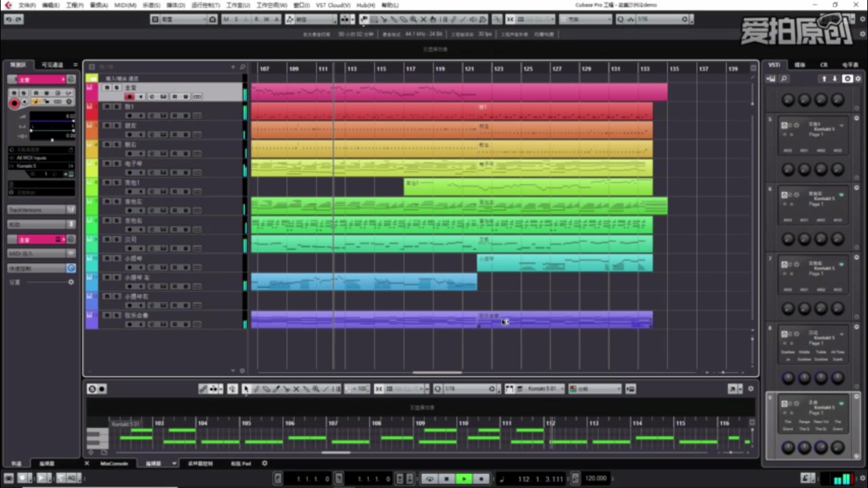Click the Undo arrow in top toolbar
This screenshot has height=488, width=868.
pos(9,20)
